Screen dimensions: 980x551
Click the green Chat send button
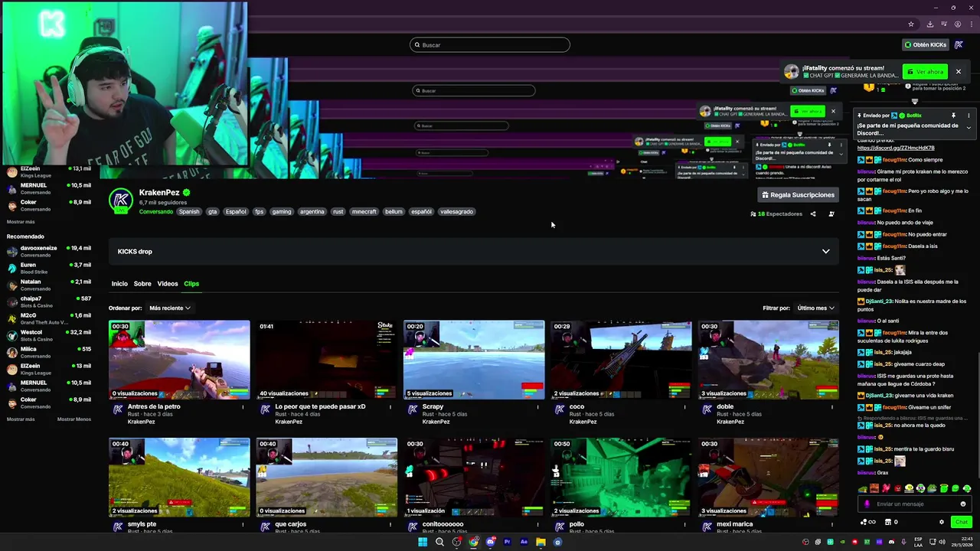[x=962, y=522]
